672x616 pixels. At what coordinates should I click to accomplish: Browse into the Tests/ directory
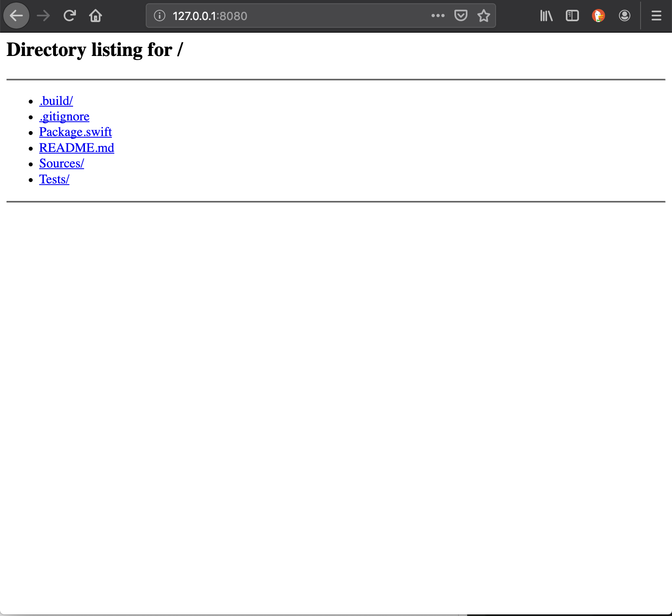coord(54,179)
